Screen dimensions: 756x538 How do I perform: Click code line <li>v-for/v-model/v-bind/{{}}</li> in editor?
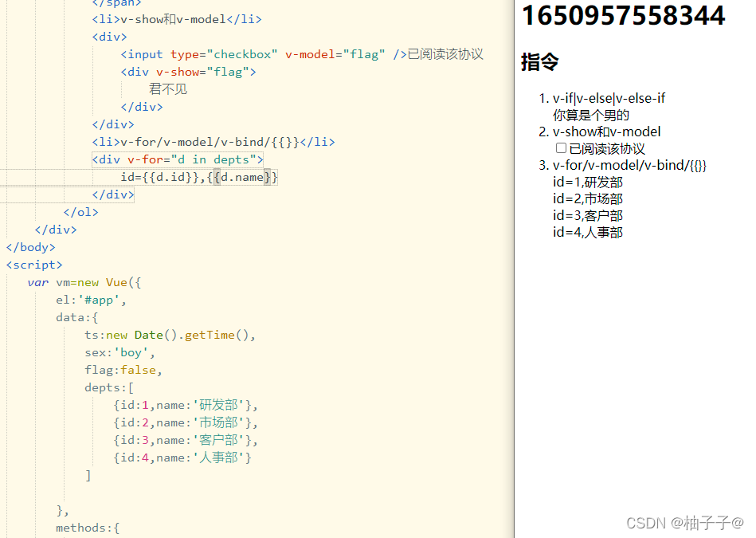[x=213, y=142]
